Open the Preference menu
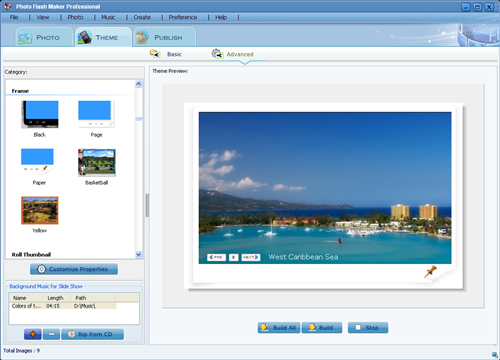This screenshot has width=500, height=360. click(x=183, y=17)
